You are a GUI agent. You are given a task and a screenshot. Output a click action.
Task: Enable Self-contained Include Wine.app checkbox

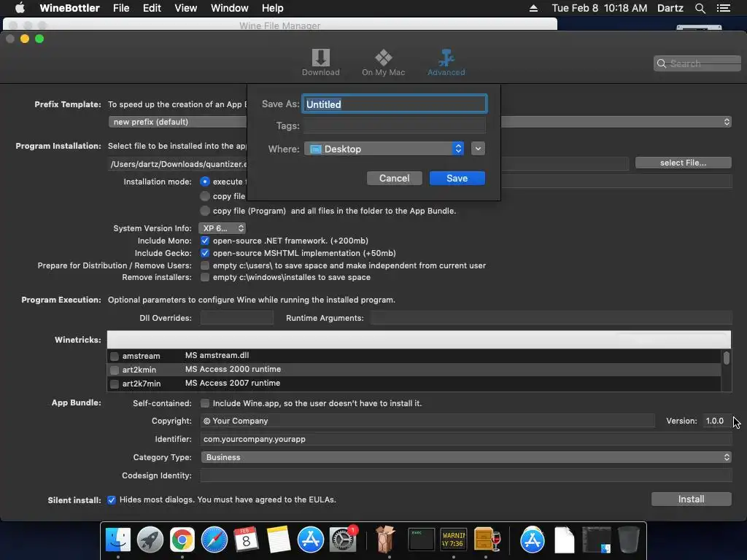pyautogui.click(x=205, y=403)
